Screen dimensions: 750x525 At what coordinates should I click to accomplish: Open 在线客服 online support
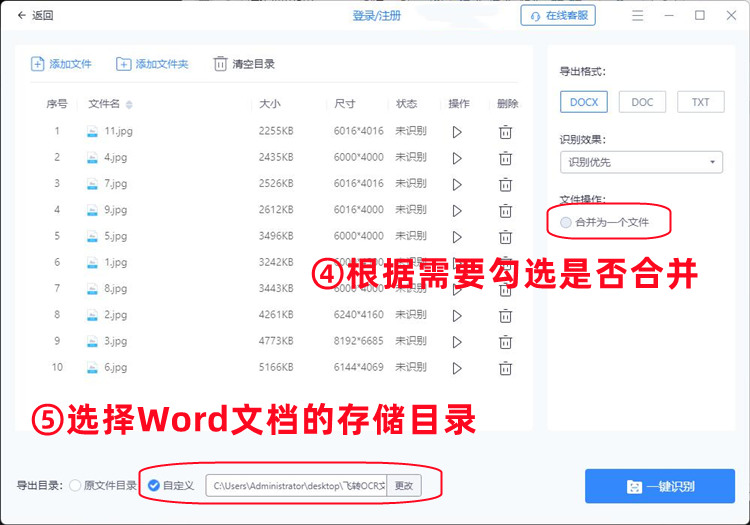tap(558, 16)
